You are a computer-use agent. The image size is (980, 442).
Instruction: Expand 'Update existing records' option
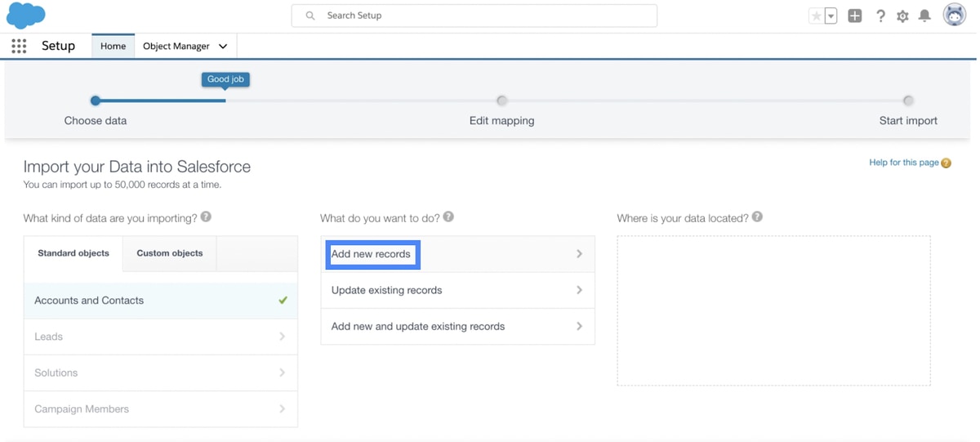(457, 290)
